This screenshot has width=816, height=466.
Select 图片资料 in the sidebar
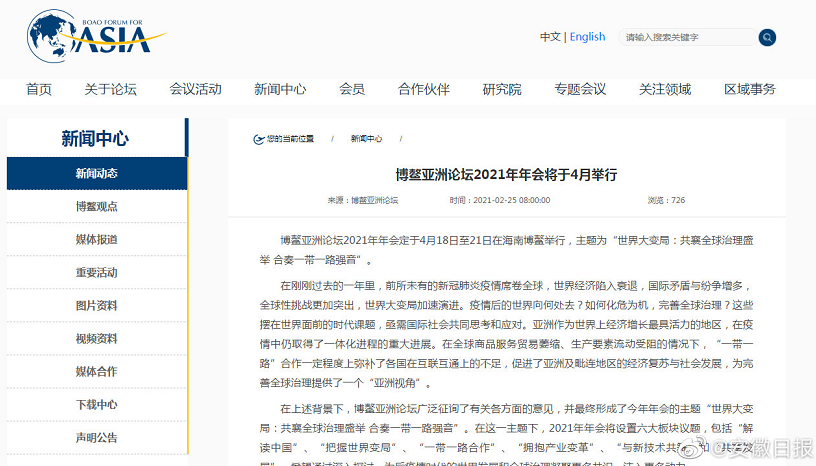pos(97,306)
